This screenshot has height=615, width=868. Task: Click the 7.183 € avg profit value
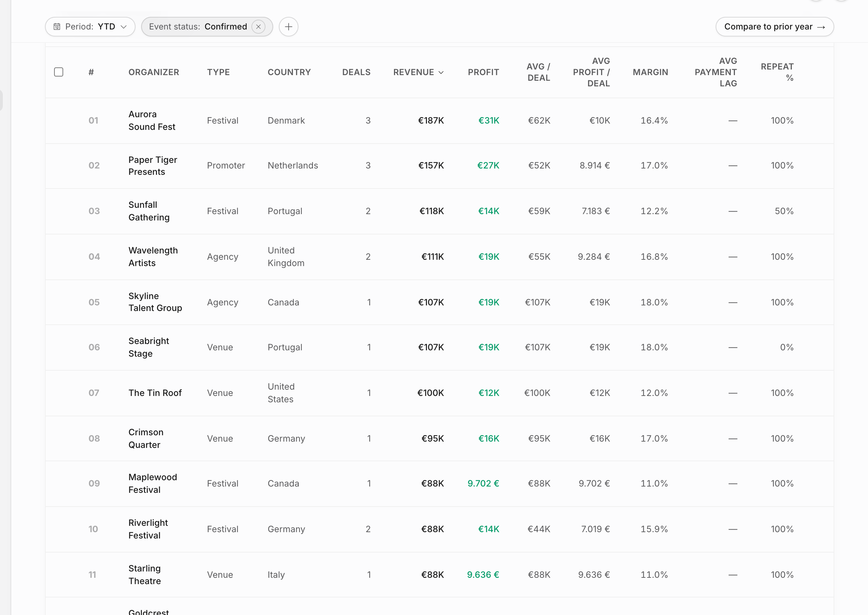click(x=596, y=211)
